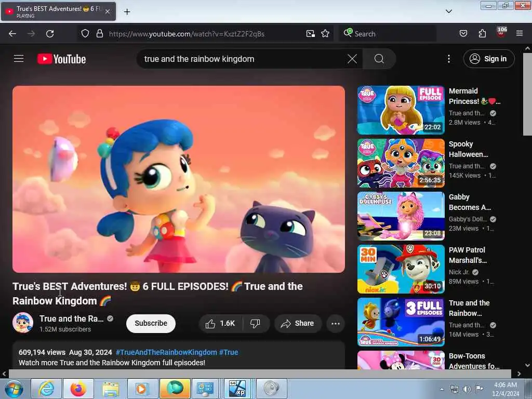Screen dimensions: 532x399
Task: Open more actions ellipsis under video
Action: tap(336, 323)
